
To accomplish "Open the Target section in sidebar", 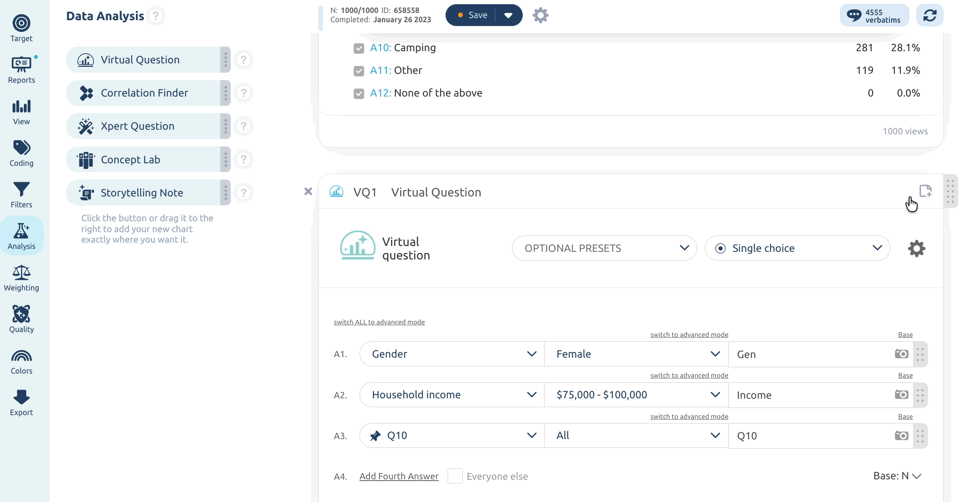I will (x=21, y=29).
